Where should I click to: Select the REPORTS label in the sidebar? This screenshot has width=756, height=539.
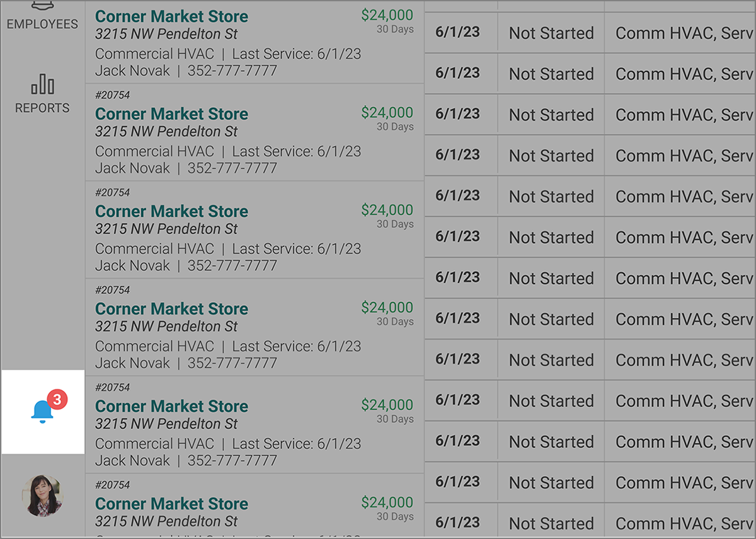[42, 108]
